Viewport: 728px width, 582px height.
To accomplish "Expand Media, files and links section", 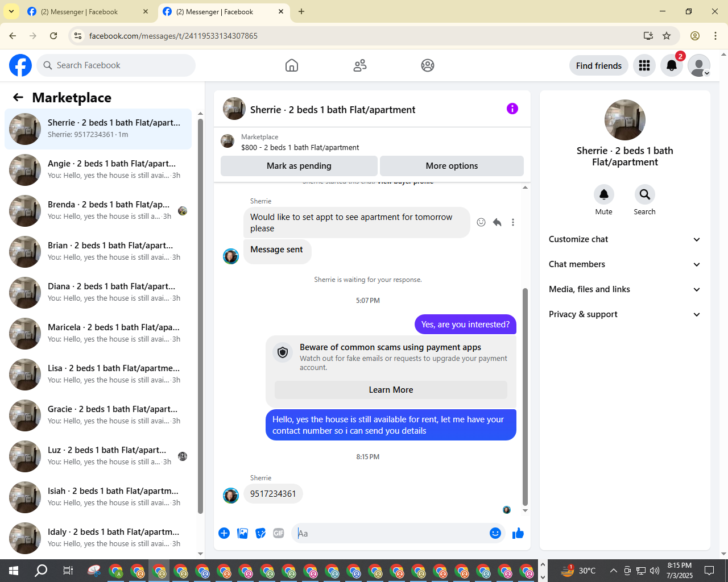I will (625, 289).
